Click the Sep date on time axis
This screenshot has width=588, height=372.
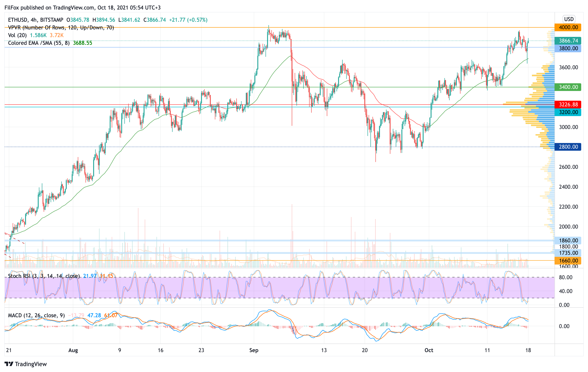[254, 350]
